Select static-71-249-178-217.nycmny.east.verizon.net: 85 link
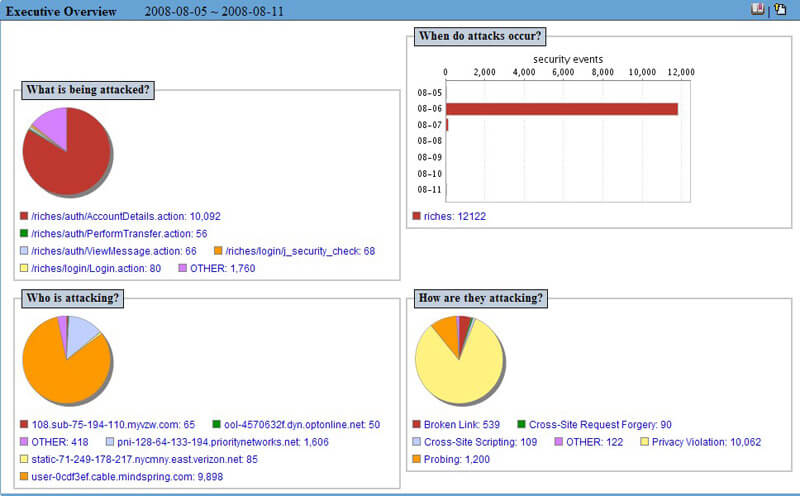800x496 pixels. 144,459
